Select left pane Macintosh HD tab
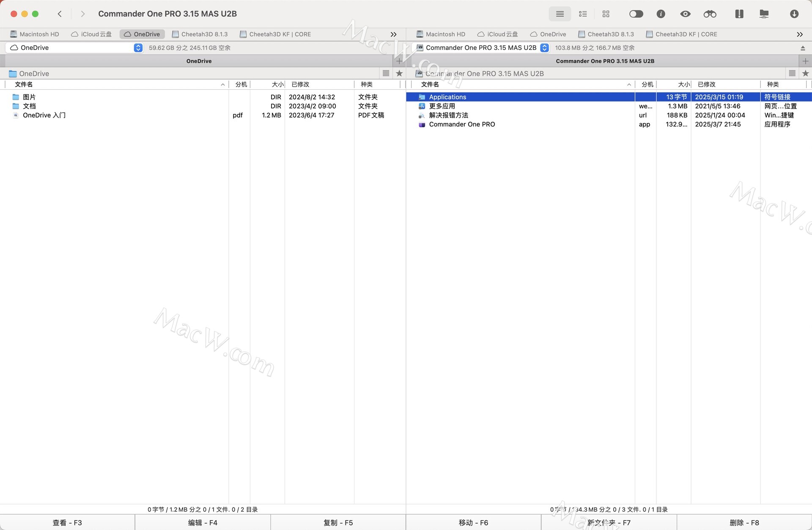 pyautogui.click(x=35, y=34)
